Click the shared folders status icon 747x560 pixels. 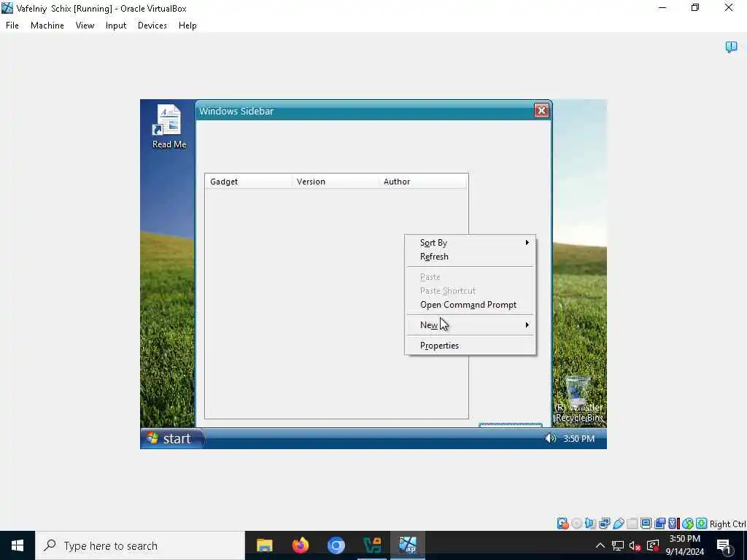pyautogui.click(x=632, y=524)
